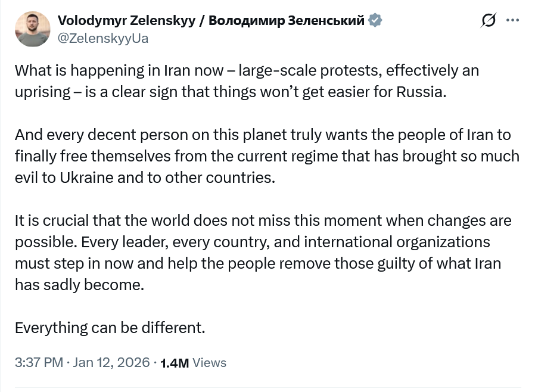Open the three-dot More options menu
Viewport: 535px width, 392px height.
pos(512,20)
